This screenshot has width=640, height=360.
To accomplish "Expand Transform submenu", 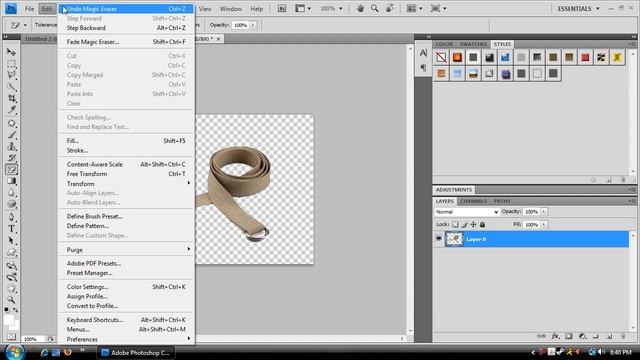I will [x=126, y=184].
